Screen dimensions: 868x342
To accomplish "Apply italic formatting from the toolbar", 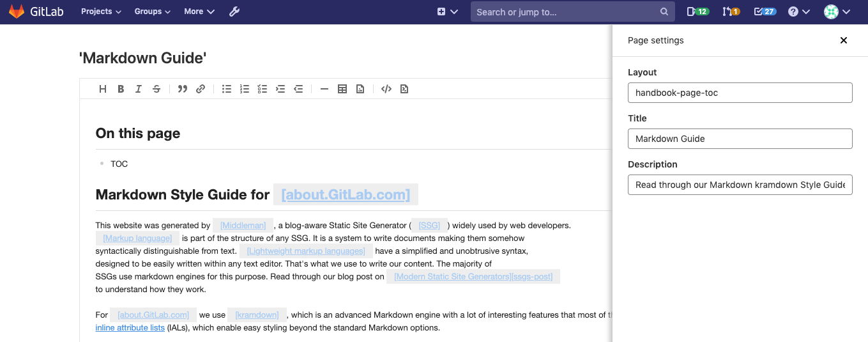I will point(139,89).
